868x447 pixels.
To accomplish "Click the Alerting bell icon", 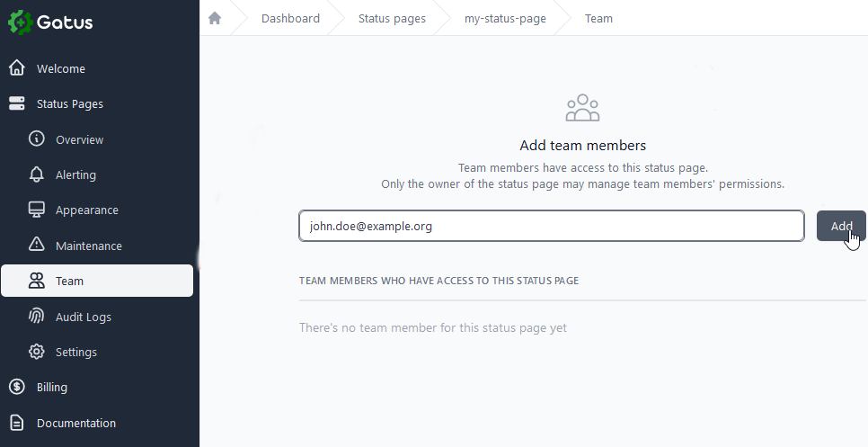I will 37,174.
